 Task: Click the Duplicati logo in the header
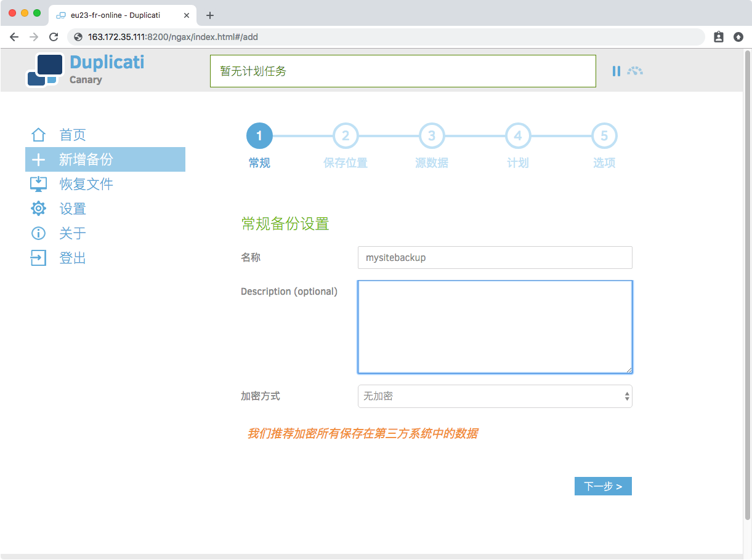(x=45, y=70)
